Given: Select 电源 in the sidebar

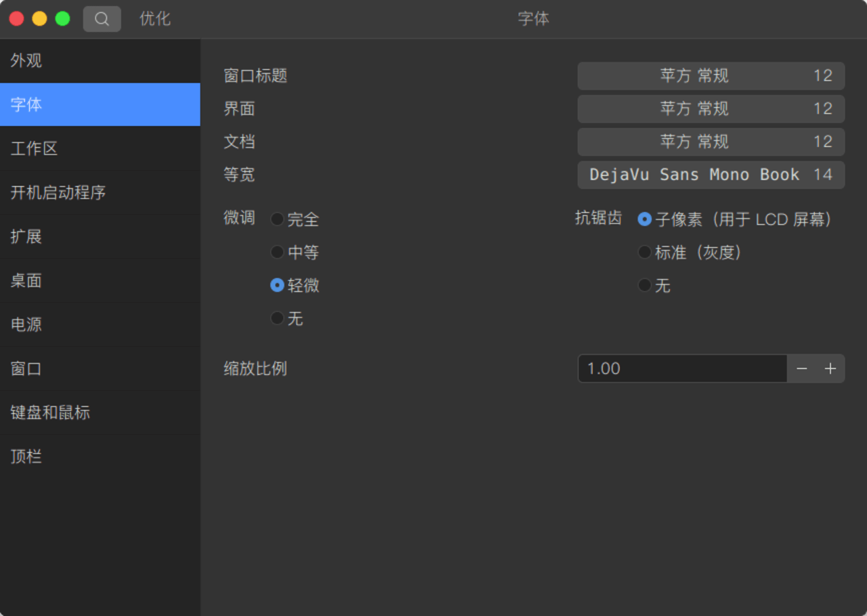Looking at the screenshot, I should pyautogui.click(x=100, y=324).
